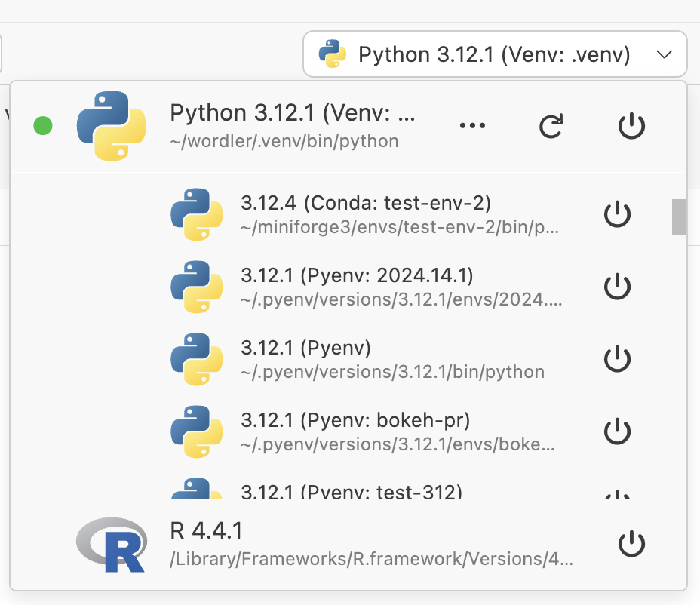Select the 3.12.1 Pyenv test-312 entry
Screen dimensions: 700x605
point(351,491)
